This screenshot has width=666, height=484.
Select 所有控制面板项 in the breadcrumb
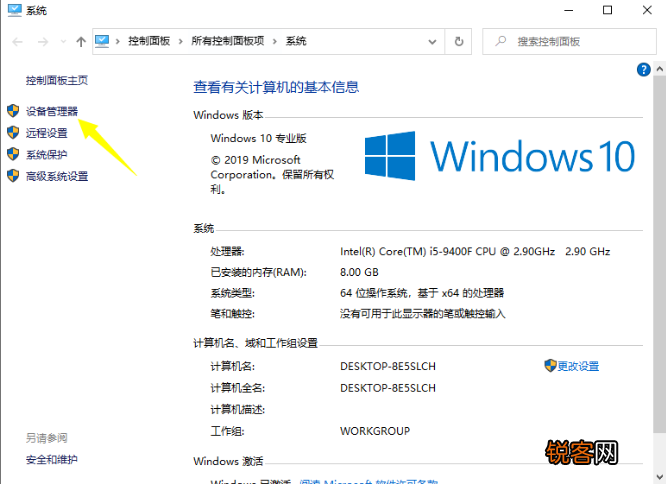click(x=228, y=41)
